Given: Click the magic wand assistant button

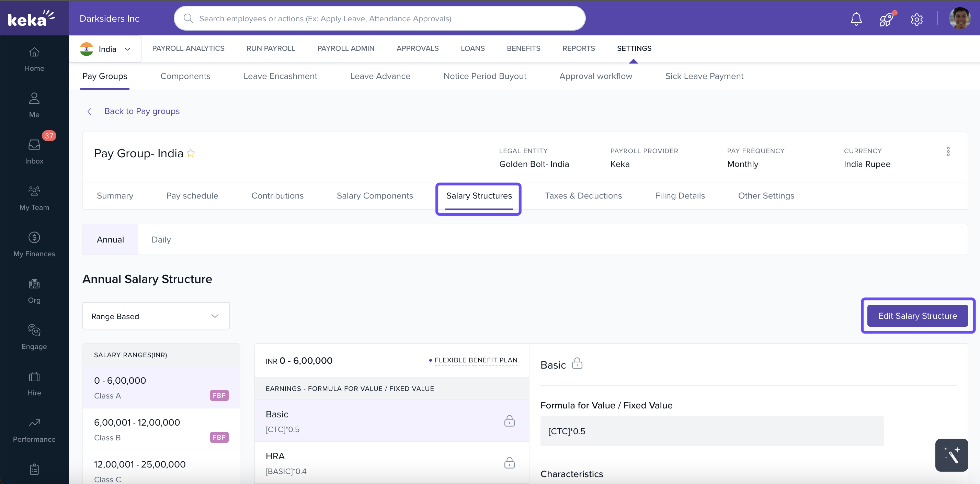Looking at the screenshot, I should pyautogui.click(x=951, y=455).
